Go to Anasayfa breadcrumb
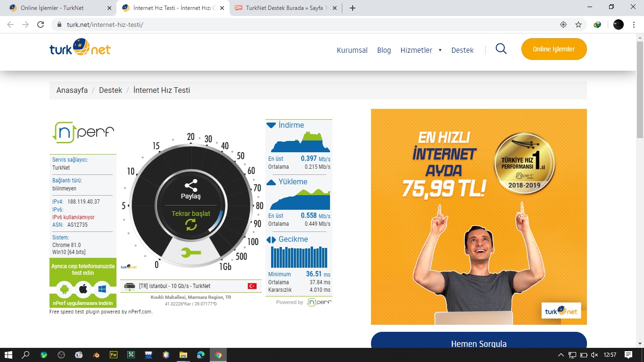 [72, 90]
